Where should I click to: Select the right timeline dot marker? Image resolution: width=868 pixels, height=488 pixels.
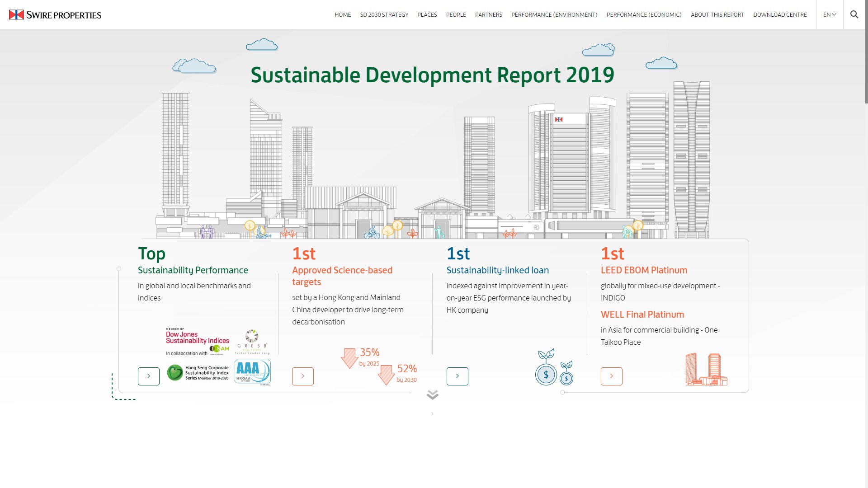coord(562,393)
